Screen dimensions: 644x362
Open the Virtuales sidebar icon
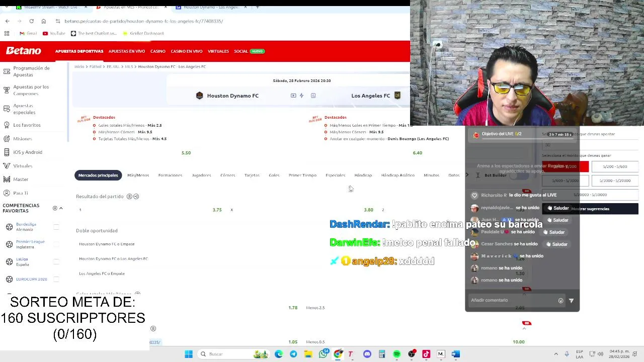7,165
